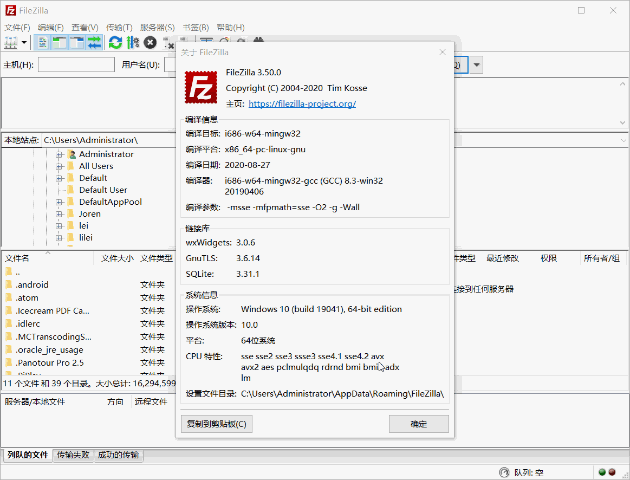Viewport: 630px width, 480px height.
Task: Click the green activity indicator light
Action: coord(602,472)
